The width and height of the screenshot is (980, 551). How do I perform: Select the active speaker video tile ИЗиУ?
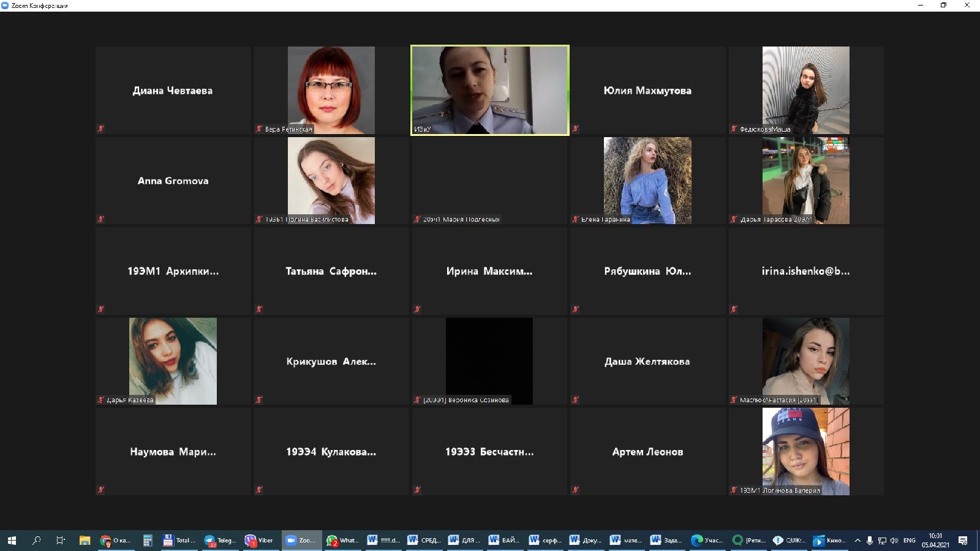tap(489, 90)
